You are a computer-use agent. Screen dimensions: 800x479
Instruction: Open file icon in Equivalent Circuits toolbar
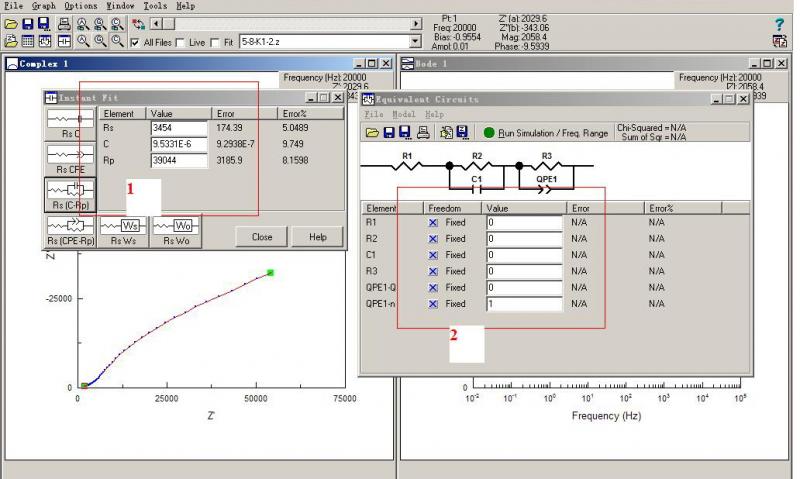(x=372, y=132)
